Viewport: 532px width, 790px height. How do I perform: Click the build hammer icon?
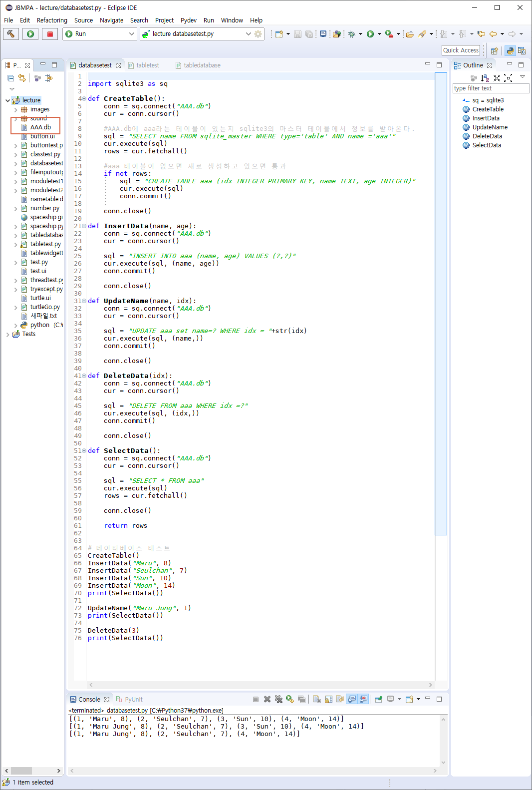pyautogui.click(x=11, y=34)
